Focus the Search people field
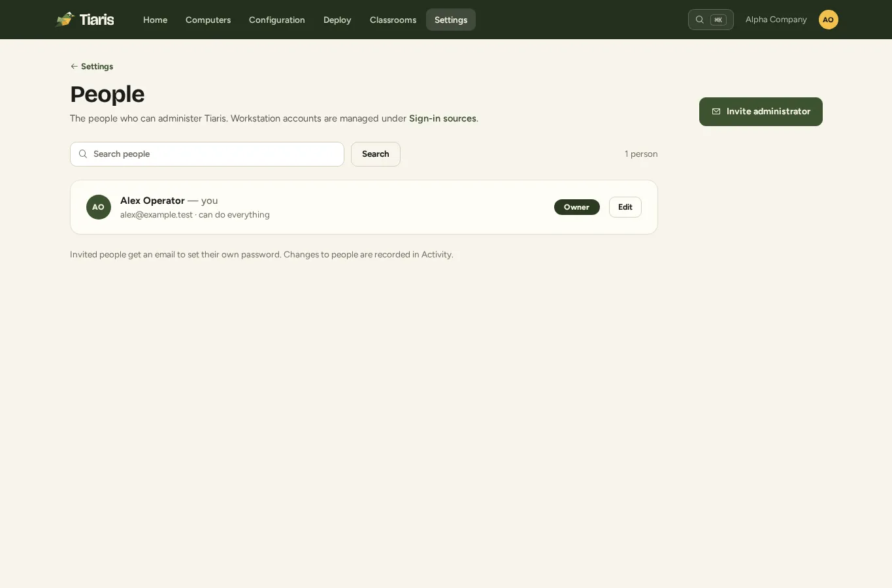Screen dimensions: 892x588 (207, 154)
